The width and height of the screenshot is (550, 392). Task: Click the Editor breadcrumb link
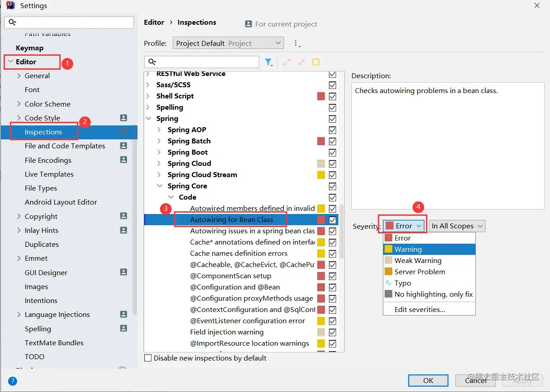point(154,22)
